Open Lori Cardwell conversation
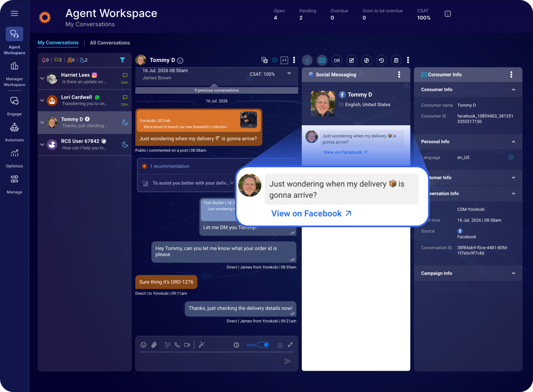Image resolution: width=533 pixels, height=392 pixels. click(x=85, y=100)
